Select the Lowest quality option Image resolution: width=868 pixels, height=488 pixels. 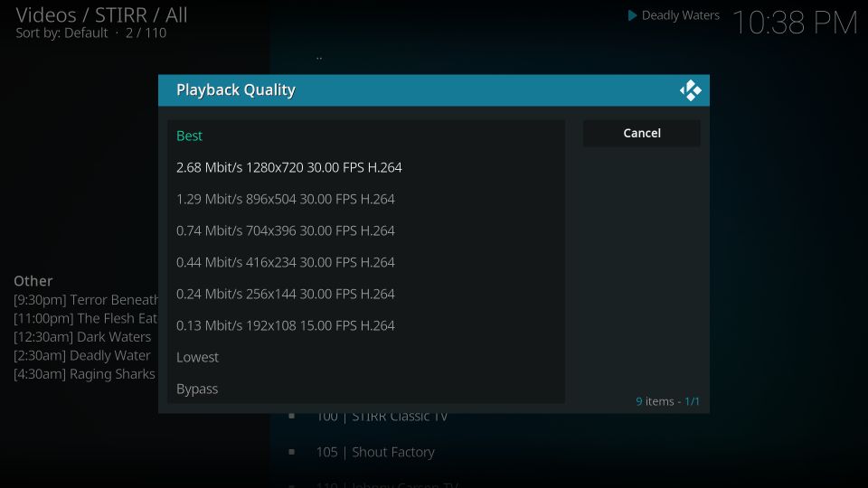366,357
